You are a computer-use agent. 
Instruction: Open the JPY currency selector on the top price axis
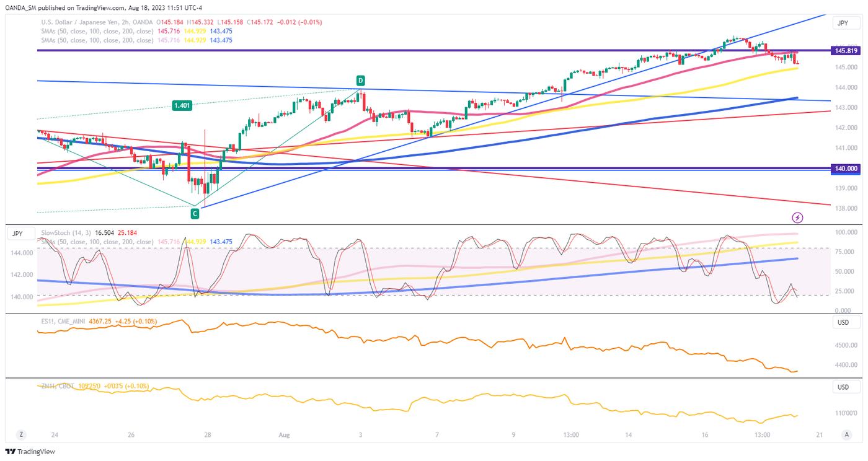[846, 23]
